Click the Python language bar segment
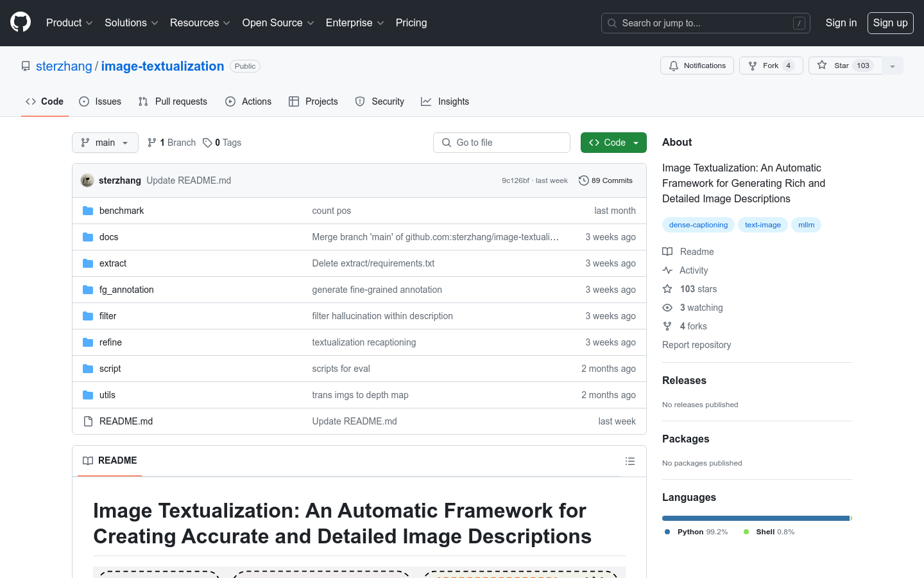 coord(756,518)
